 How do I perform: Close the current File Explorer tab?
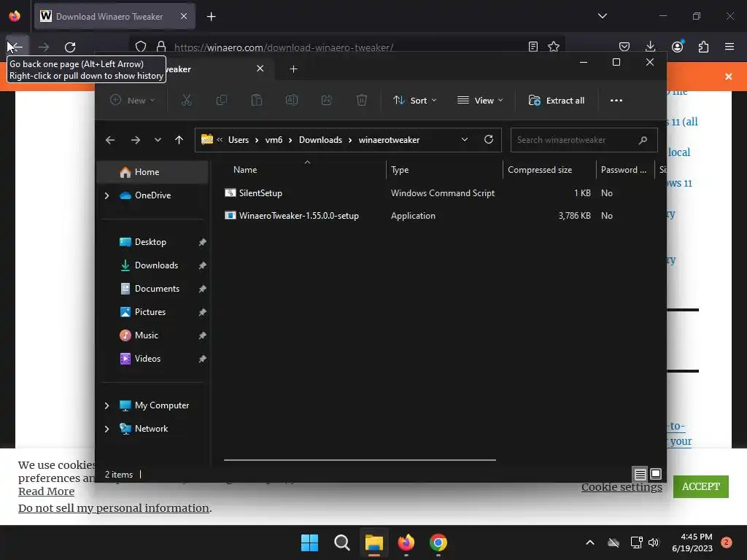click(x=260, y=69)
